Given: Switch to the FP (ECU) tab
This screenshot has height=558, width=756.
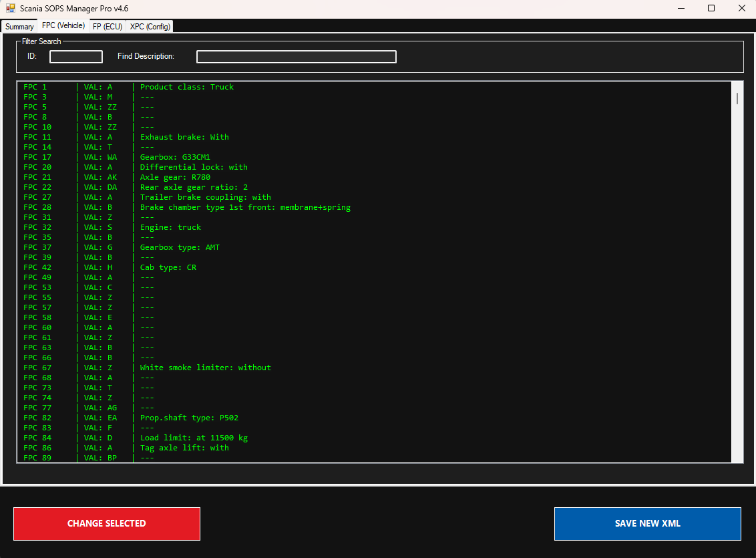Looking at the screenshot, I should pyautogui.click(x=107, y=27).
